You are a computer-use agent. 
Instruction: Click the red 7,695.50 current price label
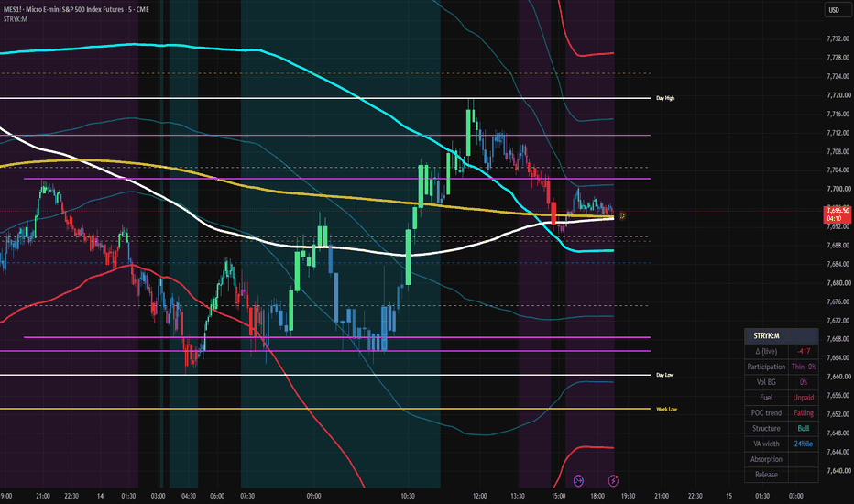(838, 214)
